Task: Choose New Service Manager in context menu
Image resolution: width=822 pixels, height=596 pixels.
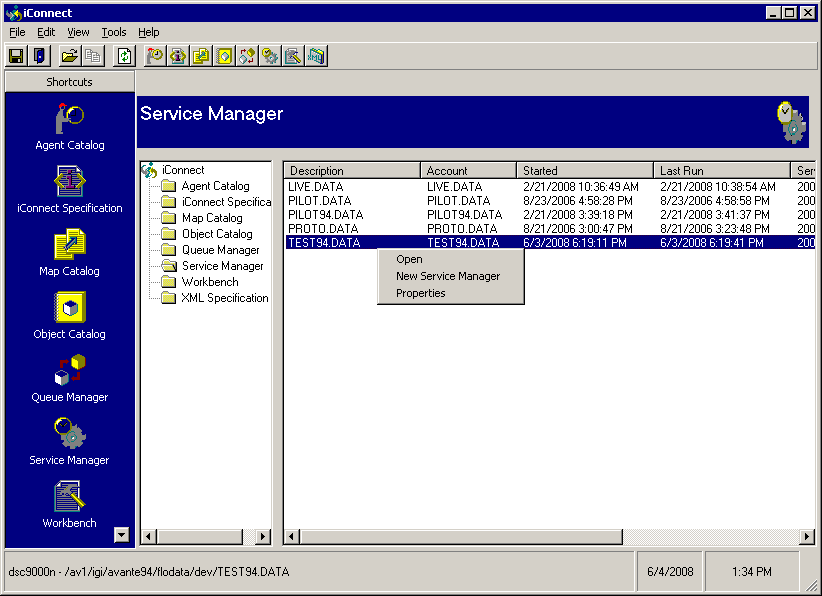Action: point(447,276)
